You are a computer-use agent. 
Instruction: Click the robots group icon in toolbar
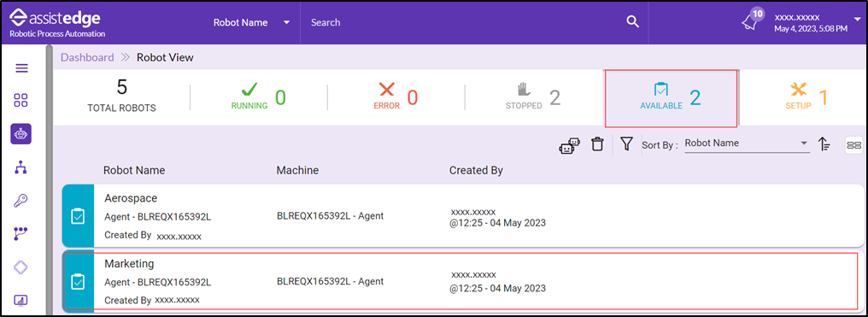click(570, 145)
